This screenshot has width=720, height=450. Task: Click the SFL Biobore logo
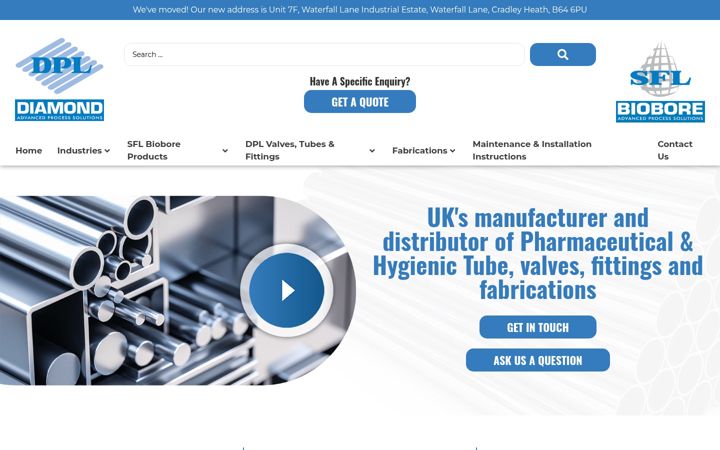[x=660, y=82]
